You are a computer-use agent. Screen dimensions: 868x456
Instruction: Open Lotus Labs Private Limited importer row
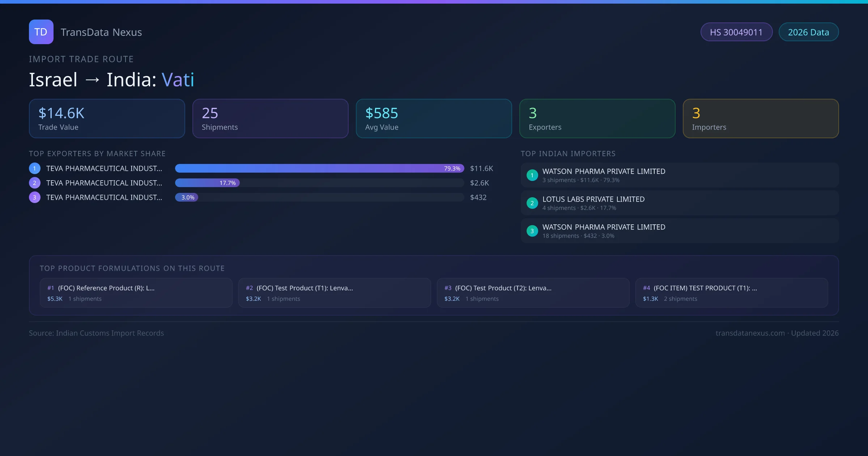679,203
